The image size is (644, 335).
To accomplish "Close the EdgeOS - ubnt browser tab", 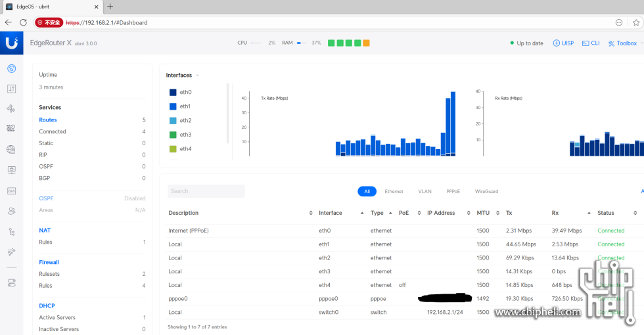I will (x=96, y=7).
